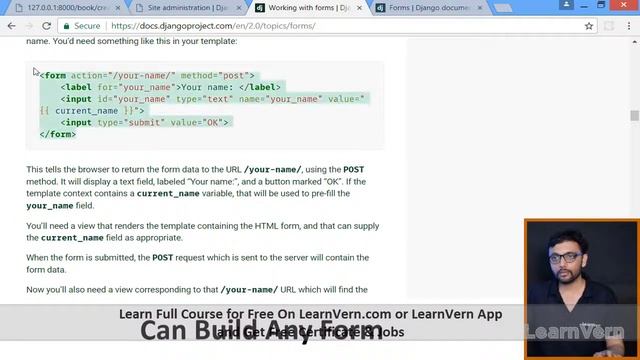Close the Forms Django documentation tab
This screenshot has width=640, height=360.
[x=480, y=8]
